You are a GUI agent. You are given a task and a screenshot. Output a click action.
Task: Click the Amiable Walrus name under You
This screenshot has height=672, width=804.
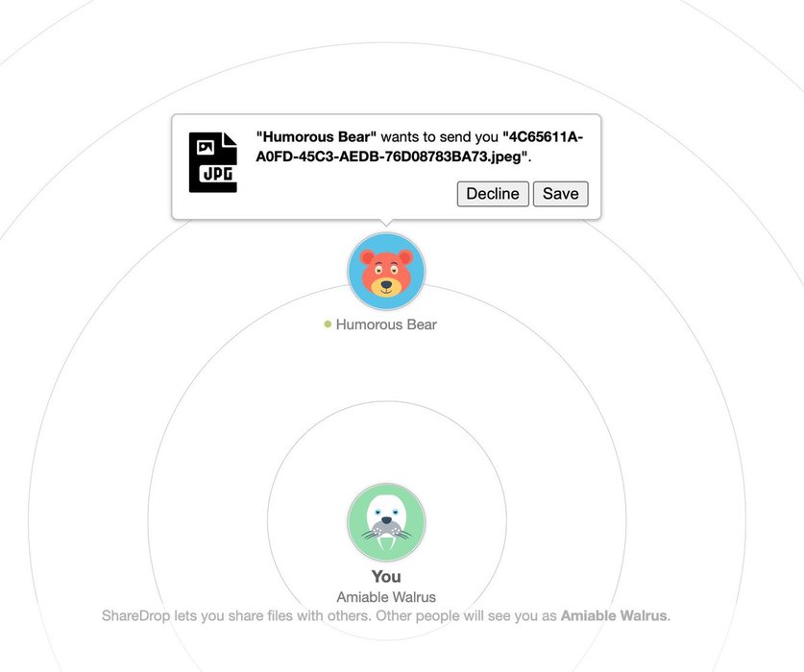(386, 597)
